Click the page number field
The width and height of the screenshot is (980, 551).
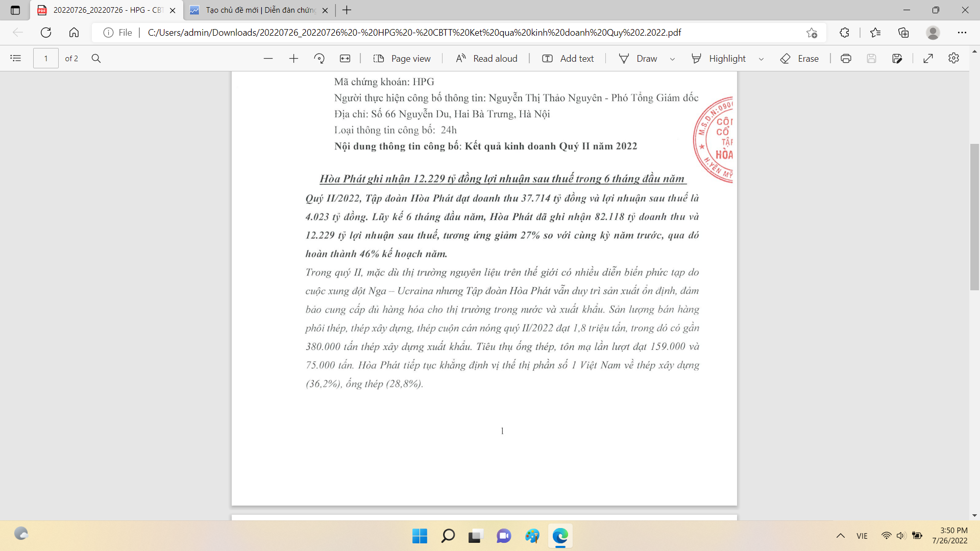click(46, 59)
